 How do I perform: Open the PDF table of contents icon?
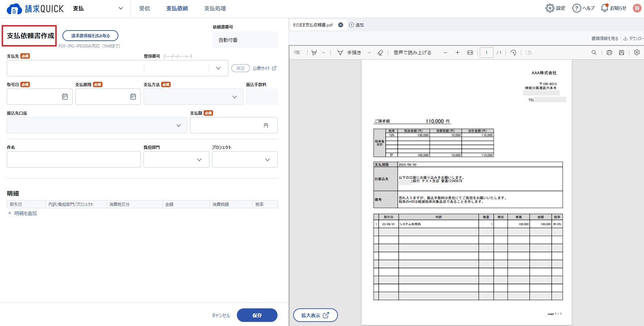tap(297, 53)
